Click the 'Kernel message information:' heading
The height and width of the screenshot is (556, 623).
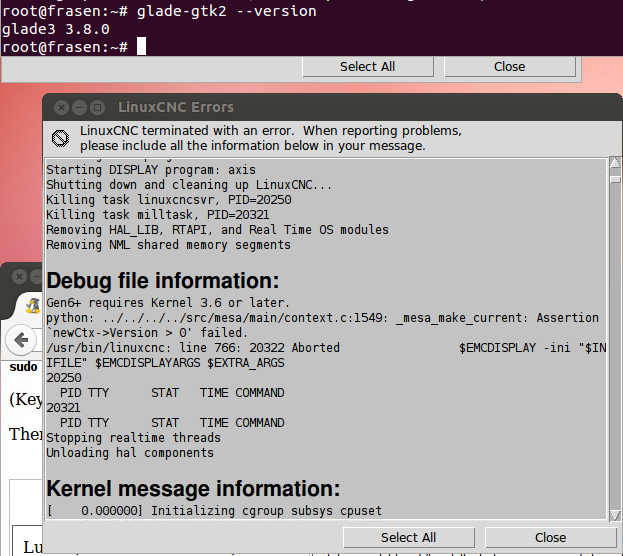193,488
